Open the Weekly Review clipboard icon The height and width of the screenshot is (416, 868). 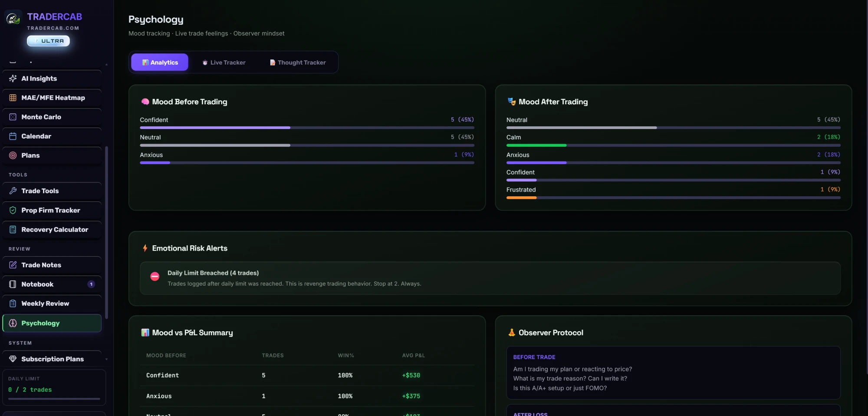click(13, 304)
